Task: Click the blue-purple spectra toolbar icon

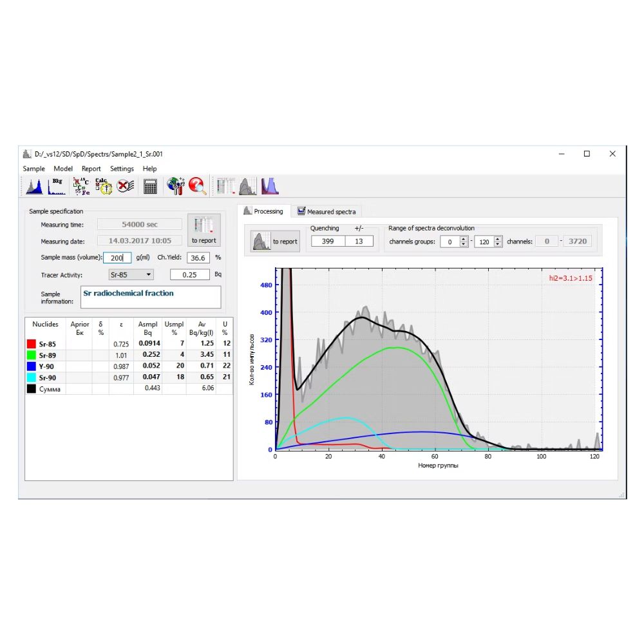Action: click(x=270, y=186)
